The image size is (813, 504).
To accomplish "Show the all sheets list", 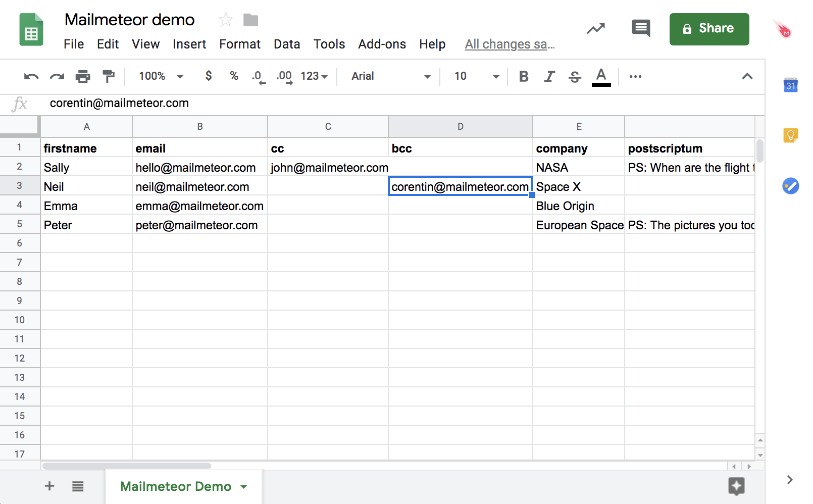I will coord(78,486).
